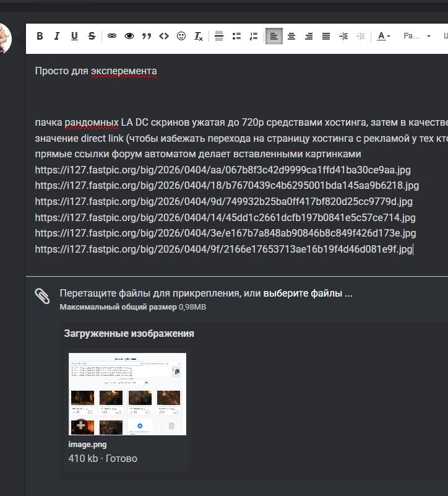Insert image.png via the plus overlay
448x496 pixels.
[80, 425]
